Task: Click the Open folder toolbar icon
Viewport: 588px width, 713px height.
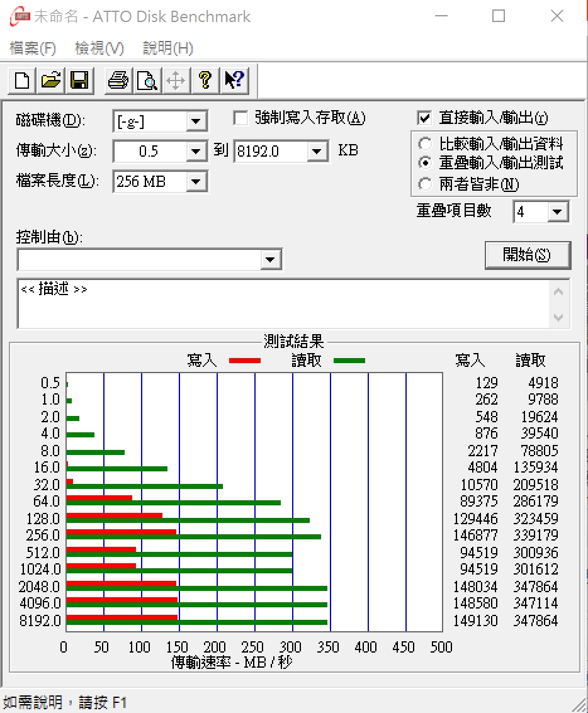Action: [x=51, y=80]
